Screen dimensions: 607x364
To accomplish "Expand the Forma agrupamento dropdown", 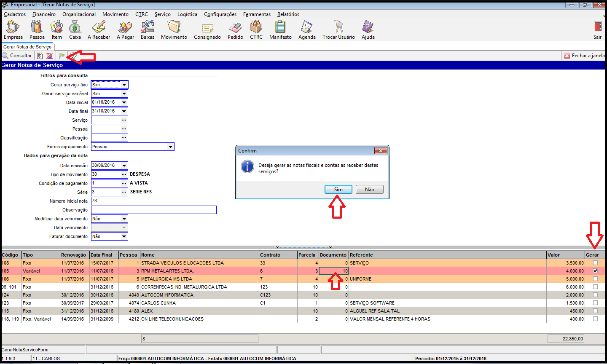I will 170,147.
